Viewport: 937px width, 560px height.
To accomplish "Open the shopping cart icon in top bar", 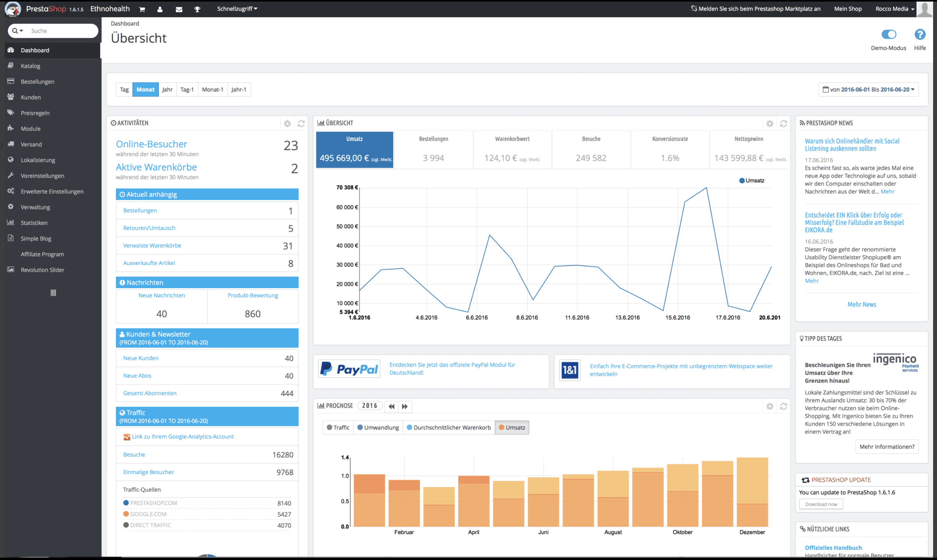I will pos(142,9).
